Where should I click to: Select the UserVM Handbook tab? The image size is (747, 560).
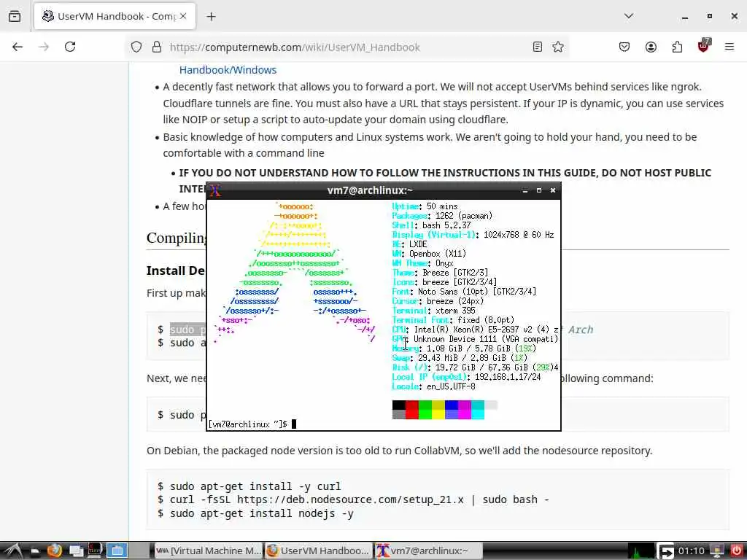[x=115, y=16]
